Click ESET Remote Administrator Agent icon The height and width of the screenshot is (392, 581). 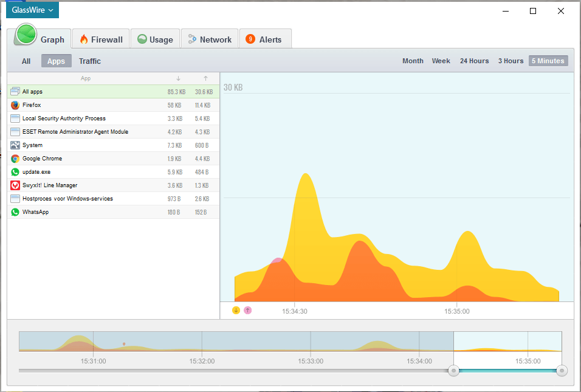15,132
